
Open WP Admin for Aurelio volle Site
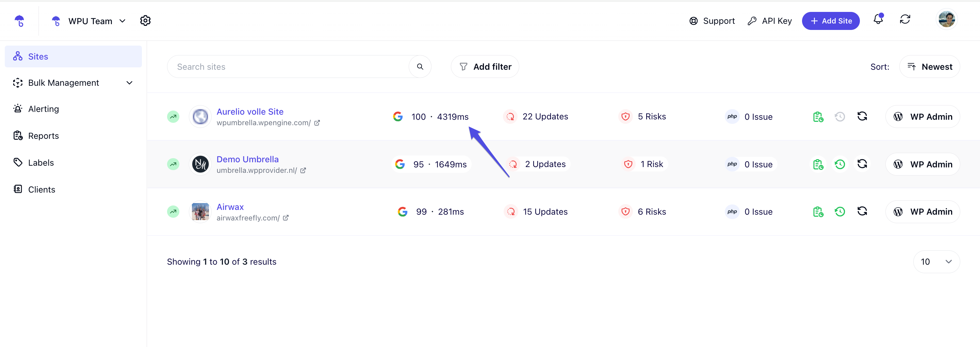point(922,117)
